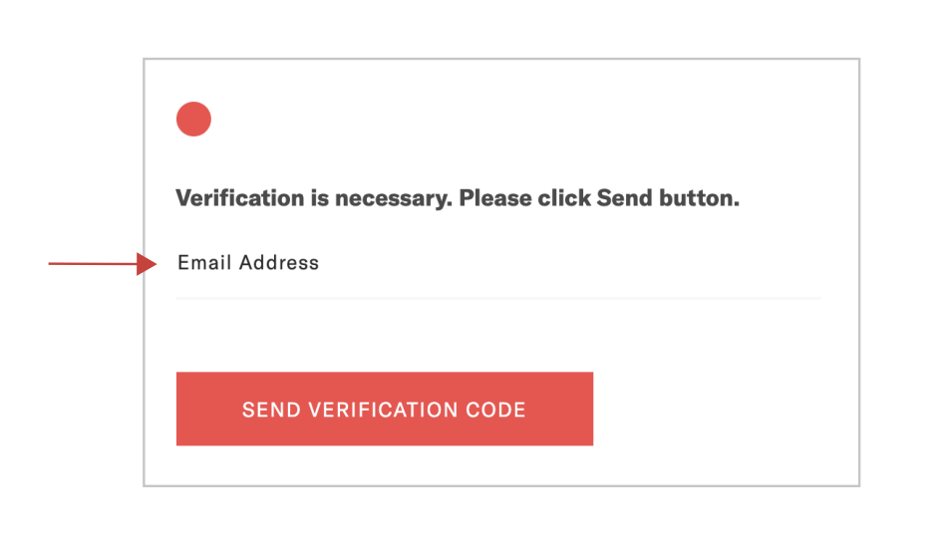Click the red arrow pointing at Email Address

click(102, 264)
